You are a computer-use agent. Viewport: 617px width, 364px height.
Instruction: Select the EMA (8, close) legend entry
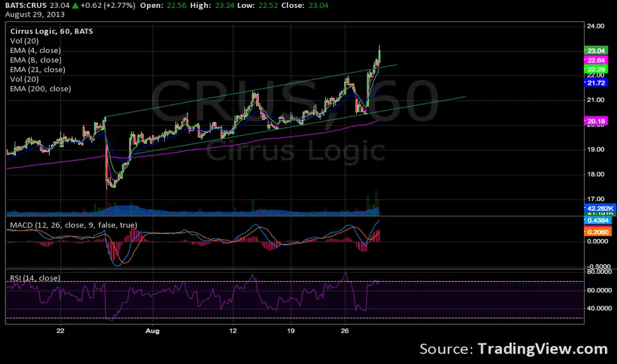(36, 60)
